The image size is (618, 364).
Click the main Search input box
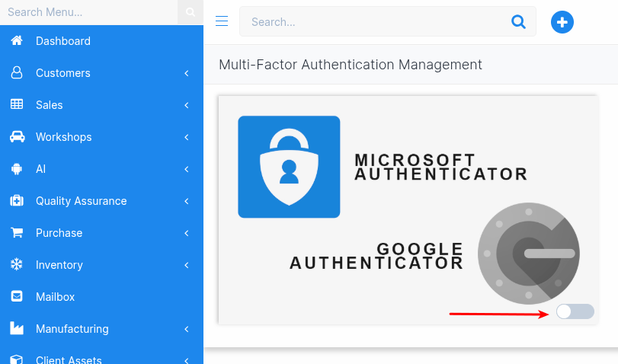(373, 22)
